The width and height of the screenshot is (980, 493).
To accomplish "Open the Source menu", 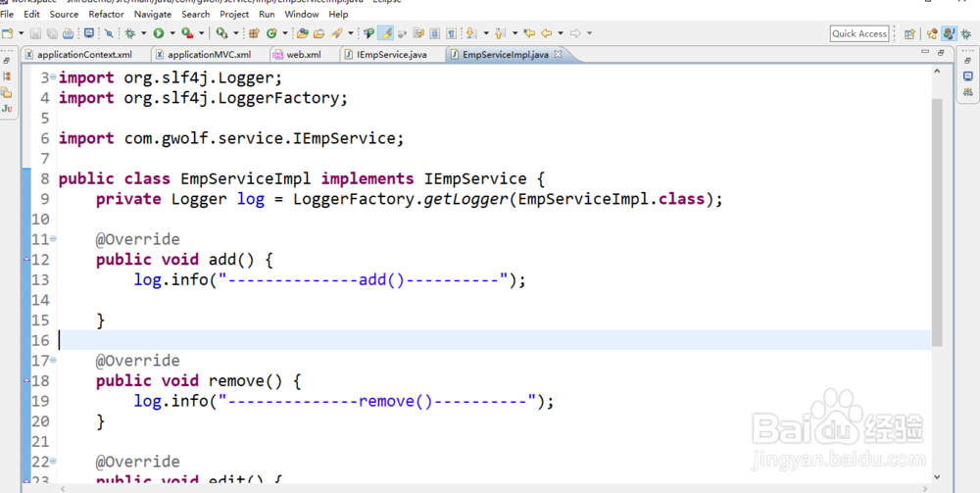I will [x=65, y=14].
